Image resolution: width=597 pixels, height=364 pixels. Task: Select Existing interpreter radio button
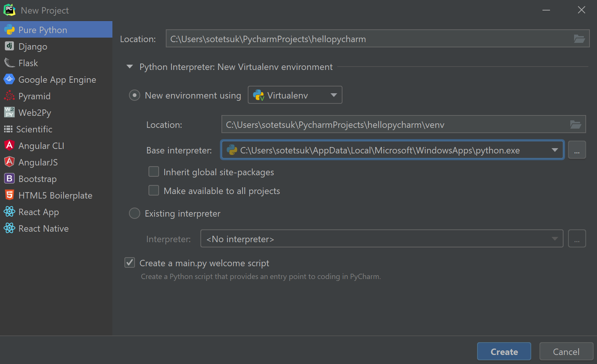135,213
